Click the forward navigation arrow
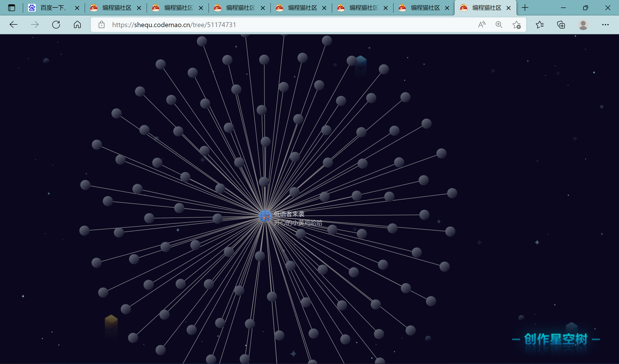Image resolution: width=619 pixels, height=364 pixels. tap(35, 25)
